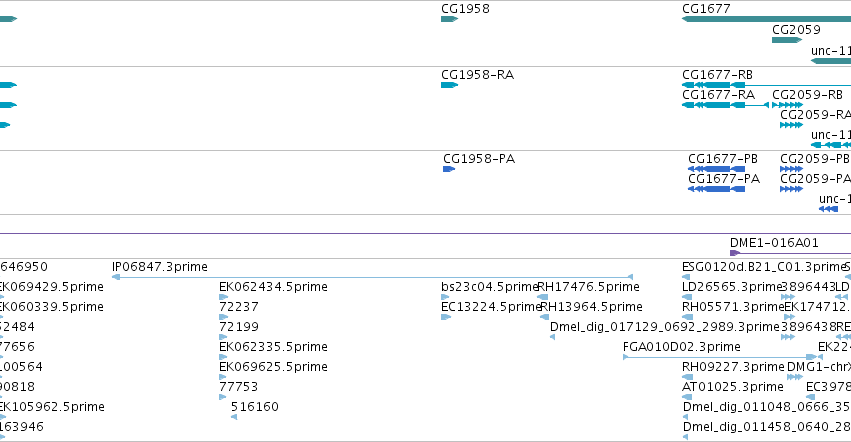Click the CG2059 gene glyph

click(787, 40)
